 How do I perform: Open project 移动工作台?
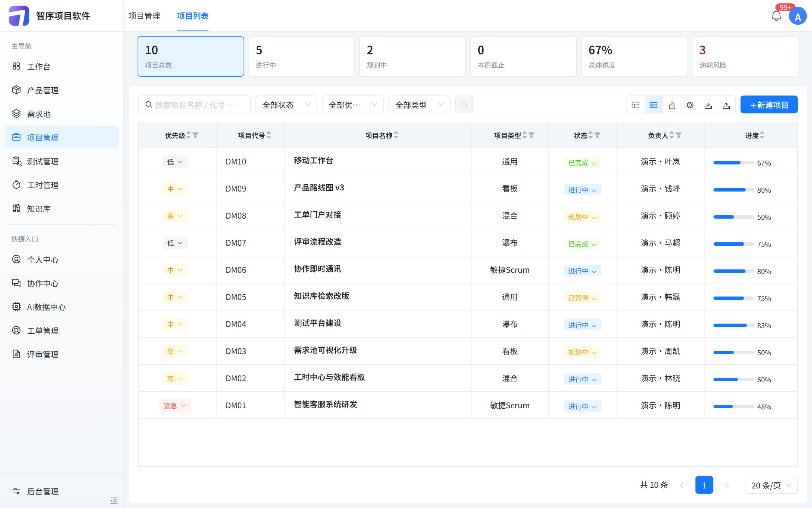(x=313, y=160)
